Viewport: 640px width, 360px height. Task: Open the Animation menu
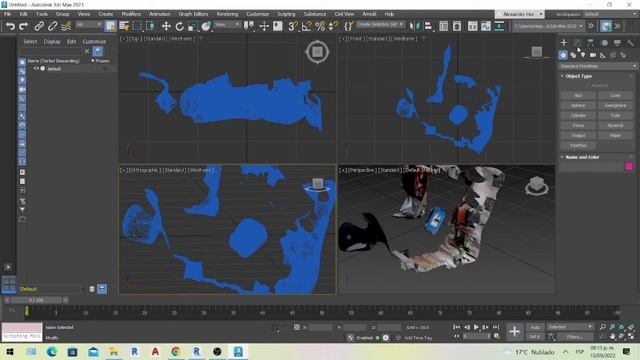(x=160, y=14)
